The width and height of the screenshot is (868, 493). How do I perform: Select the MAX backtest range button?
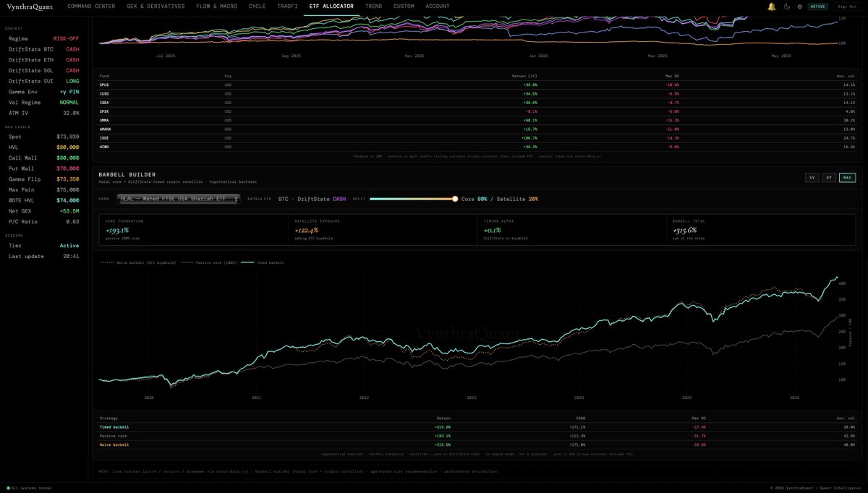tap(847, 177)
